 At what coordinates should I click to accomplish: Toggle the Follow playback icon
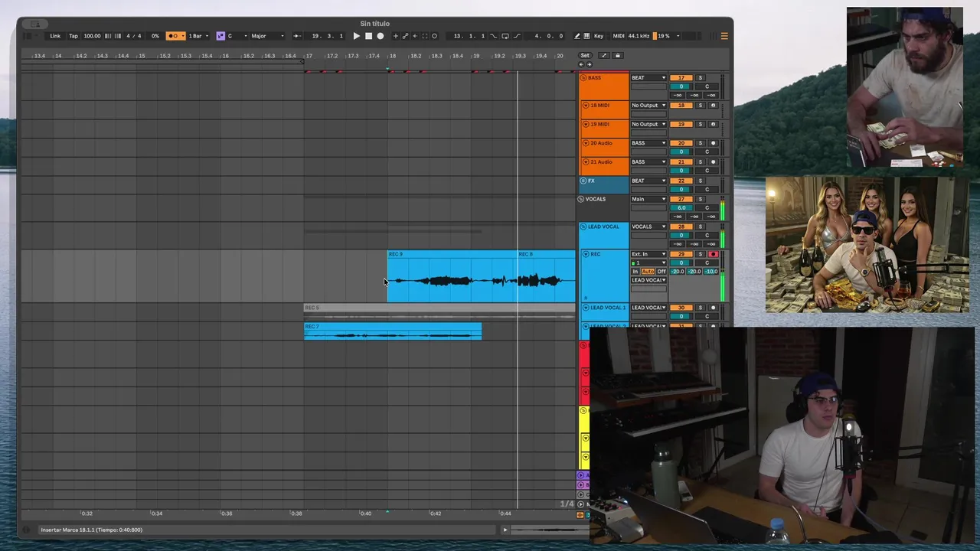(x=297, y=36)
